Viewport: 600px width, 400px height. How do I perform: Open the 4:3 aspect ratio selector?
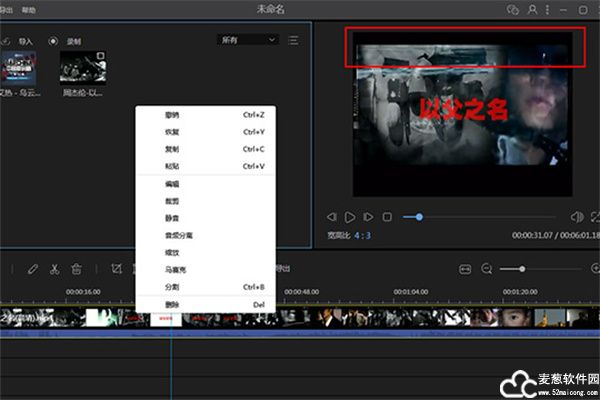[x=367, y=236]
